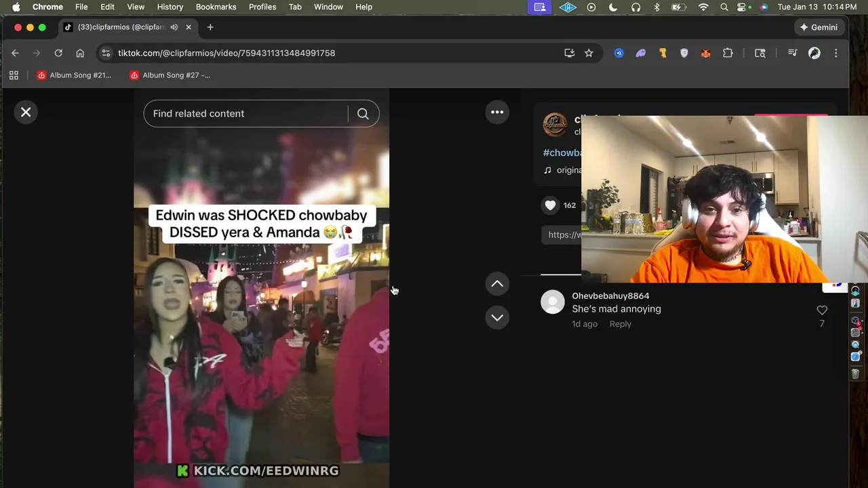Click the search magnifier icon in Find related content
Image resolution: width=868 pixels, height=488 pixels.
coord(363,114)
